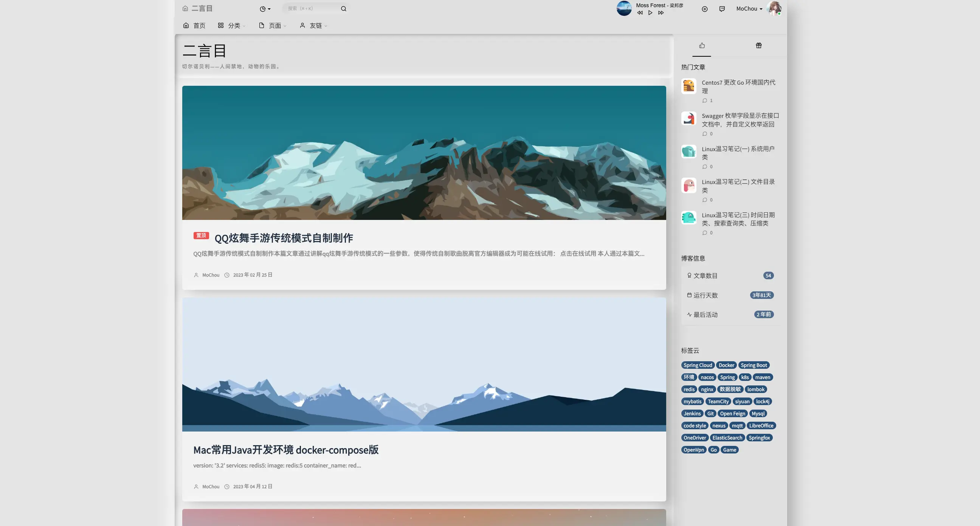The height and width of the screenshot is (526, 980).
Task: Click the snowy mountain cover image
Action: coord(424,153)
